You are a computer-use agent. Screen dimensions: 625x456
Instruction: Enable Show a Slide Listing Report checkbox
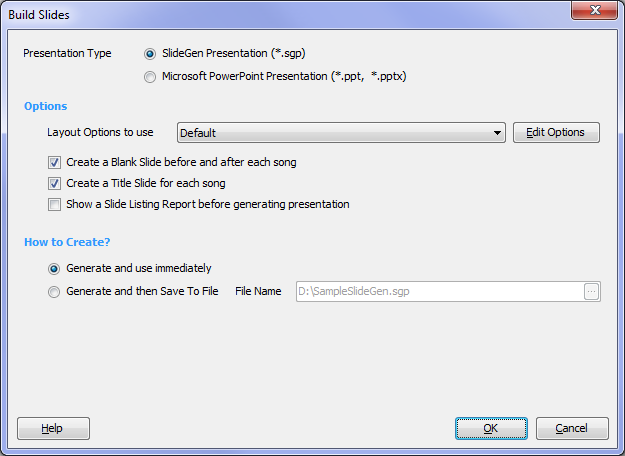(55, 204)
